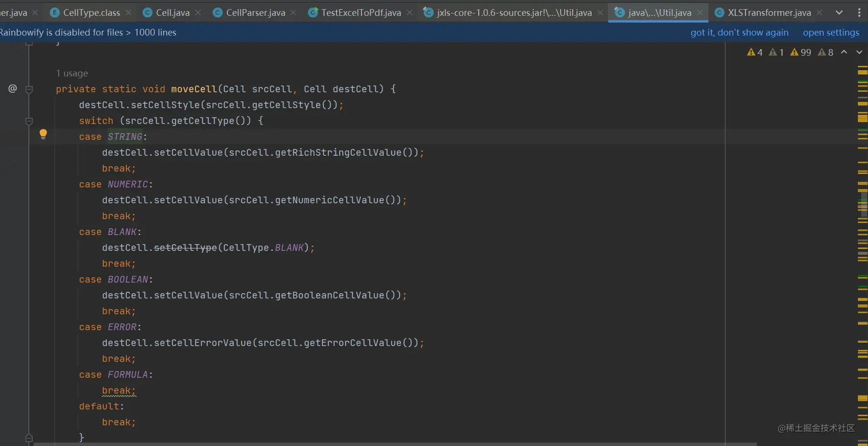Switch to the CellParser.java tab
Image resolution: width=868 pixels, height=446 pixels.
coord(254,12)
